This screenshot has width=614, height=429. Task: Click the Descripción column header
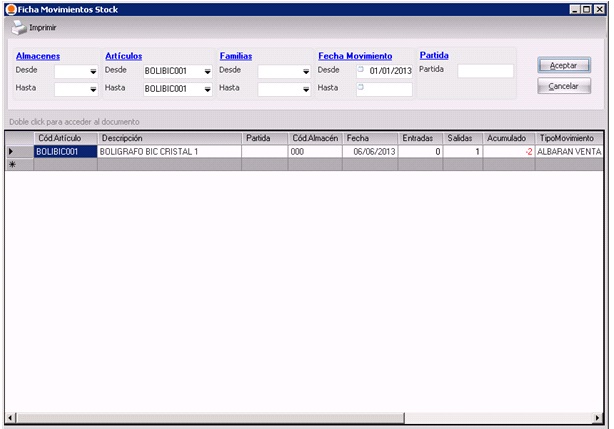point(169,137)
